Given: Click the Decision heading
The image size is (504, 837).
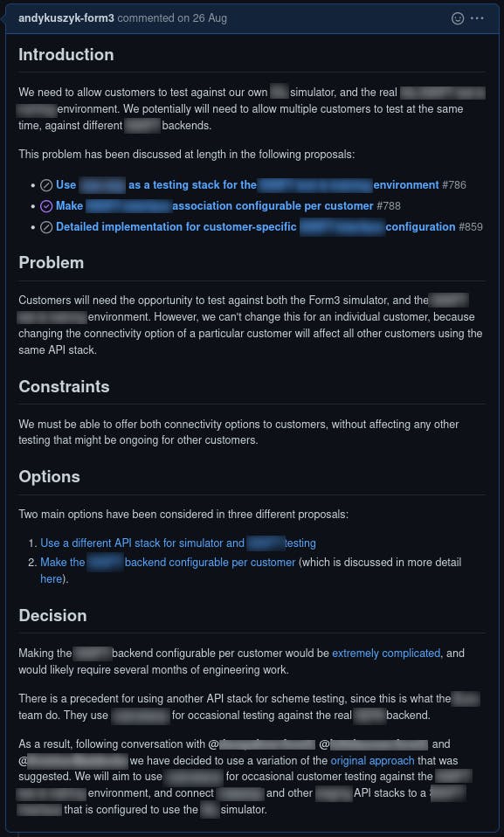Looking at the screenshot, I should (53, 615).
